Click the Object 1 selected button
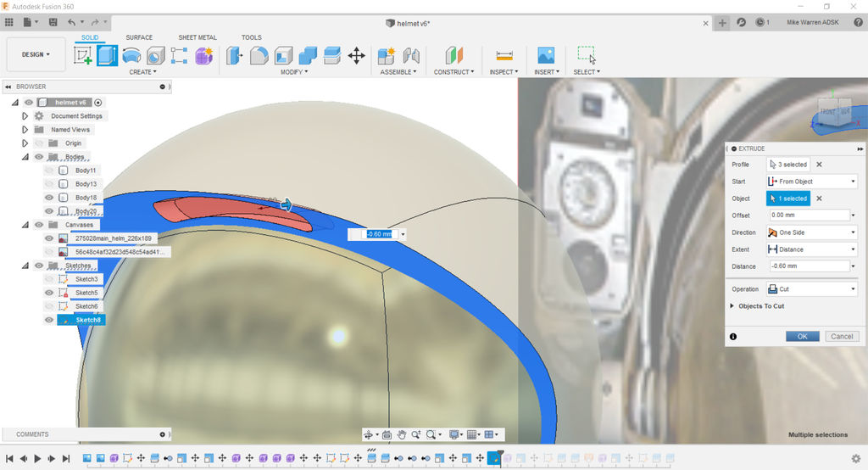The height and width of the screenshot is (470, 868). (x=788, y=199)
